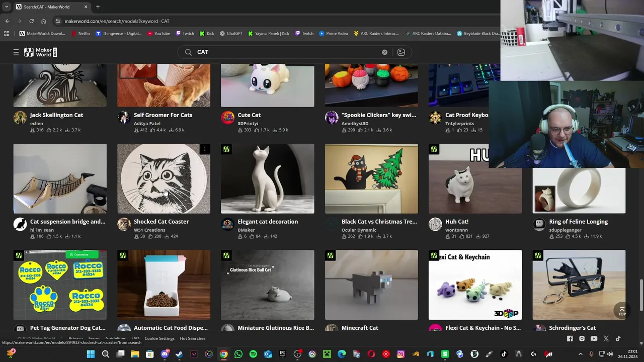
Task: Click the MakerWorld logo
Action: tap(41, 52)
